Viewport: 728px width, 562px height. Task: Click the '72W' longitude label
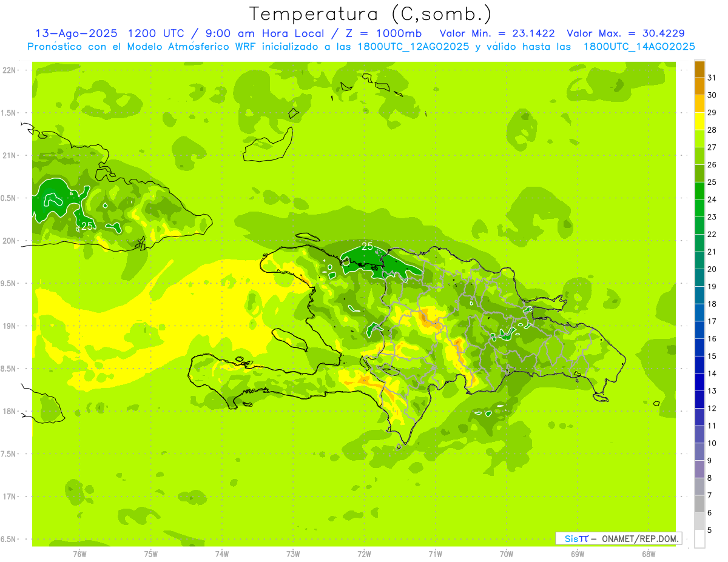(365, 555)
